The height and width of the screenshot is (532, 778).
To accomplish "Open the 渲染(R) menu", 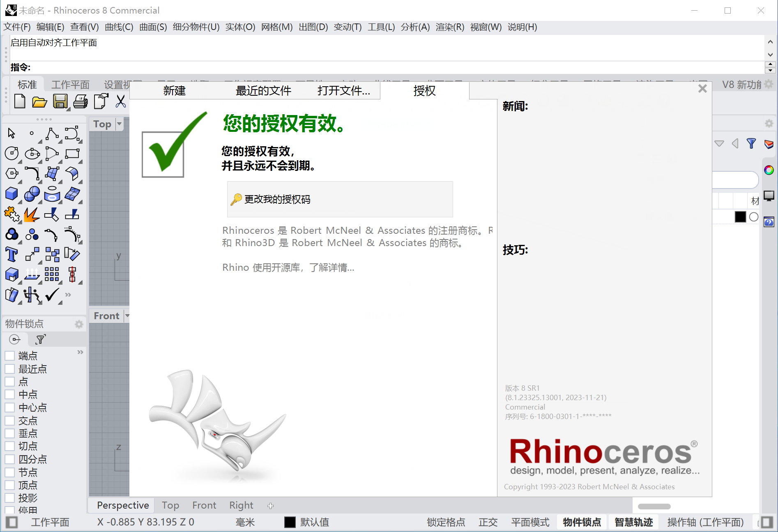I will [450, 27].
